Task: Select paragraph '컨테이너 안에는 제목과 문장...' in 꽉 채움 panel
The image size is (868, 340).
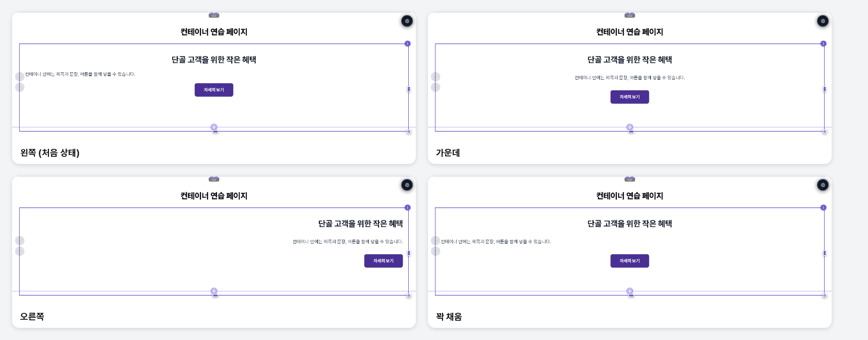Action: pos(496,242)
